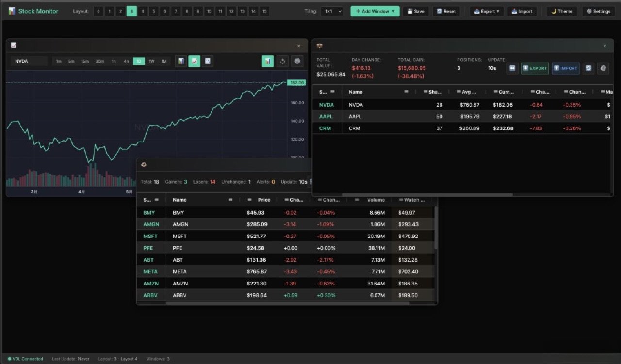
Task: Click the portfolio refresh icon
Action: tap(588, 68)
